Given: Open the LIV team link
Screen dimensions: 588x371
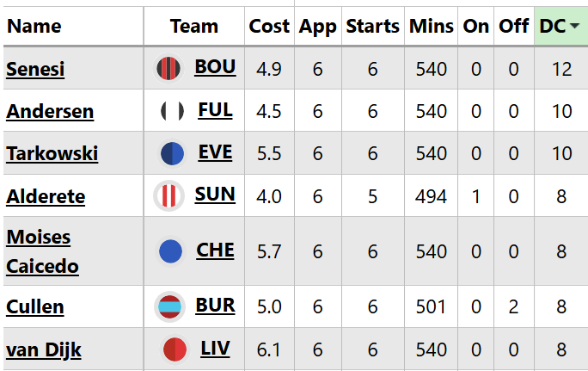Looking at the screenshot, I should (215, 348).
